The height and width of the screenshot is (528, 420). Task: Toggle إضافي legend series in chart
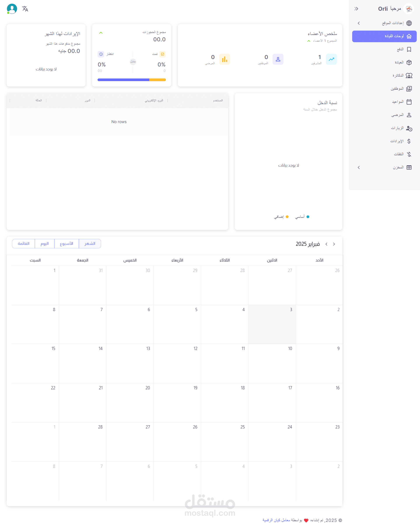tap(281, 217)
